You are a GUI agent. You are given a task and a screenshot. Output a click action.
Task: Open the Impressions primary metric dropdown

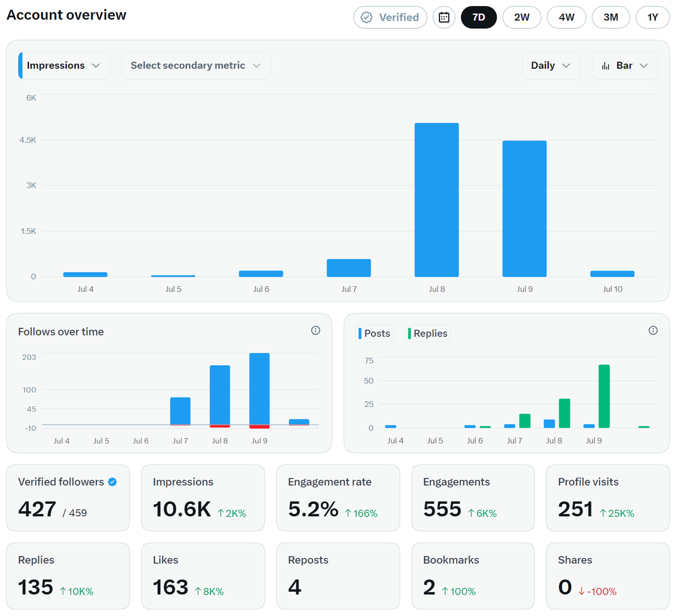coord(64,65)
